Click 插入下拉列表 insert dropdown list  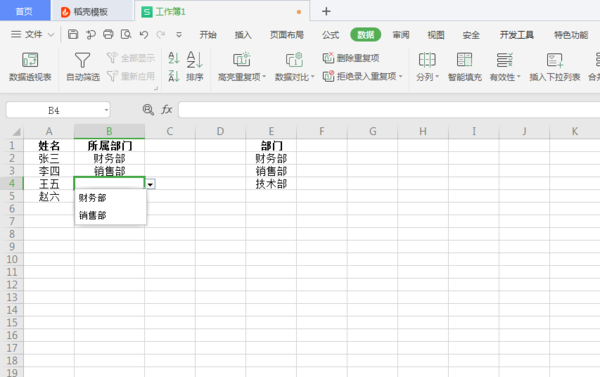[x=554, y=67]
